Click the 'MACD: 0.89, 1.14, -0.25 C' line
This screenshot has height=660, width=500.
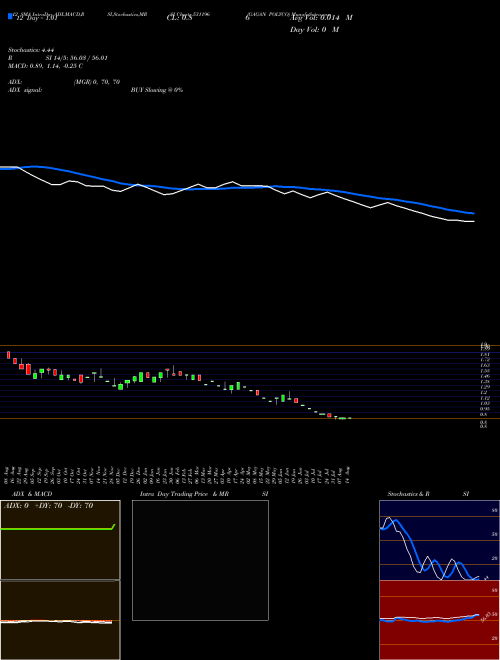[x=45, y=66]
